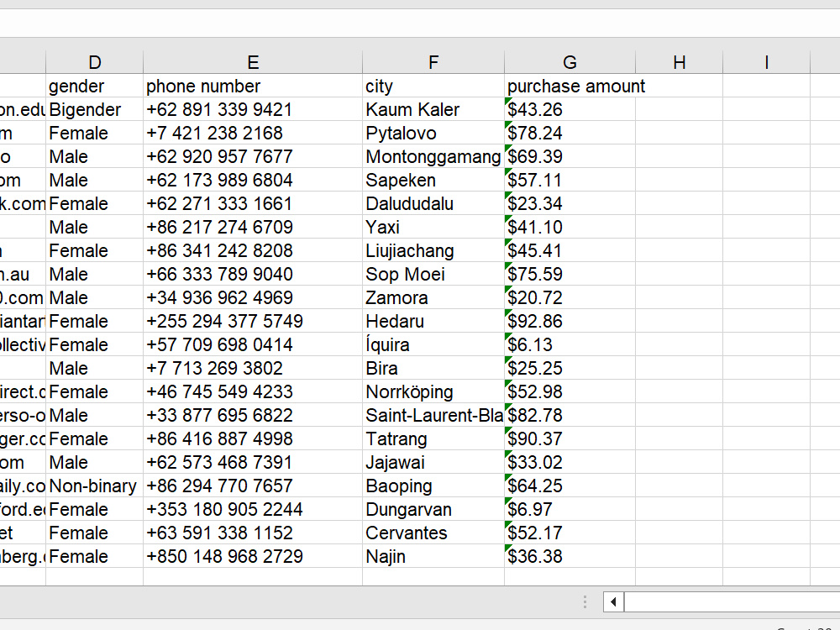840x630 pixels.
Task: Select phone cell '+86 341 242 8208'
Action: 253,250
